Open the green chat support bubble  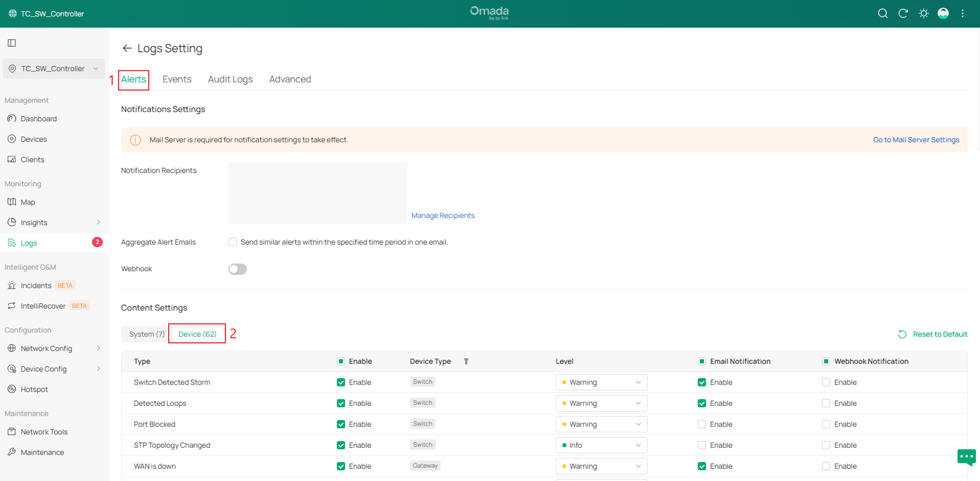click(966, 457)
